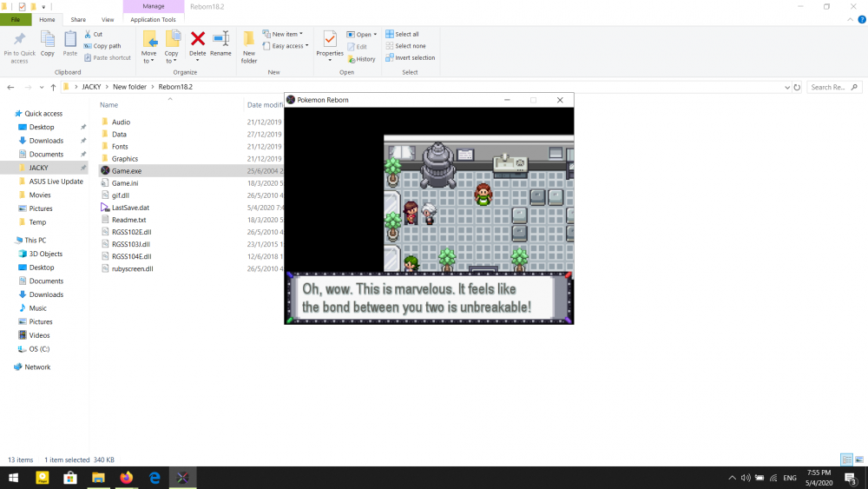Click the Copy ribbon button
868x489 pixels.
coord(48,43)
